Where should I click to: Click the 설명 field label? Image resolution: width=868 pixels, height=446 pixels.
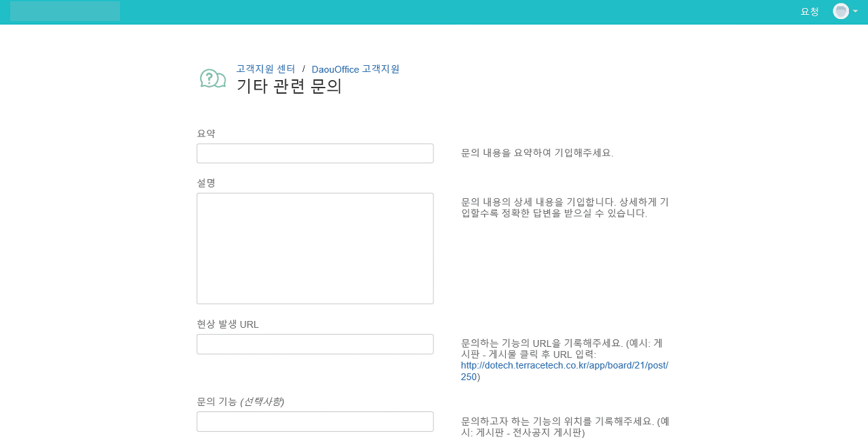(x=206, y=183)
